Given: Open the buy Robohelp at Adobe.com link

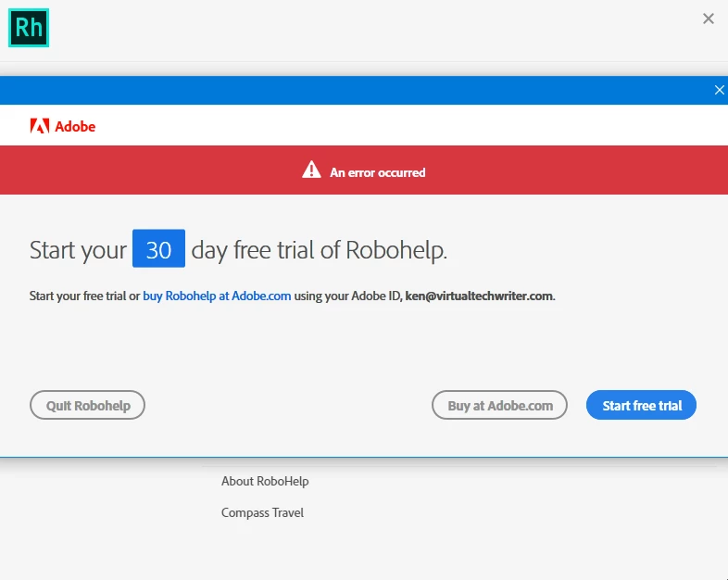Looking at the screenshot, I should pos(217,296).
